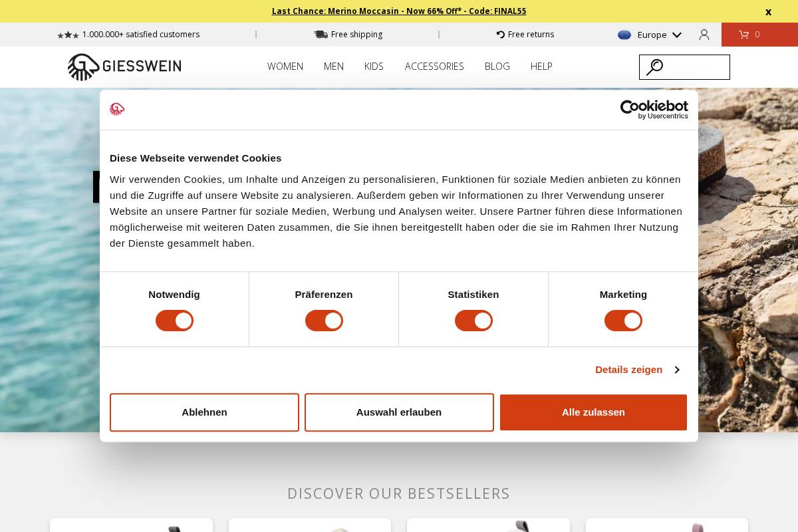Click the Europe flag icon
The height and width of the screenshot is (532, 798).
[624, 35]
